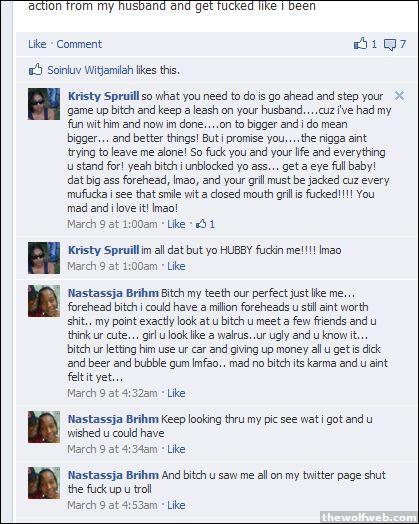Like the post via the top Like link
The width and height of the screenshot is (419, 524).
click(37, 44)
